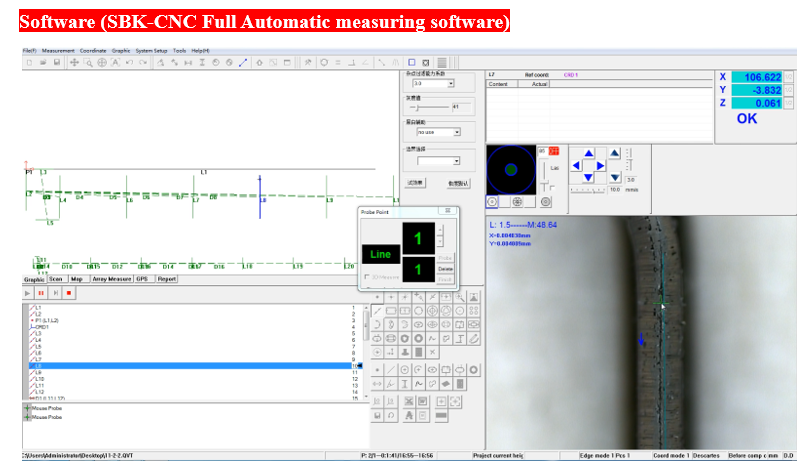Toggle the checkbox beside the light slider

pyautogui.click(x=552, y=187)
